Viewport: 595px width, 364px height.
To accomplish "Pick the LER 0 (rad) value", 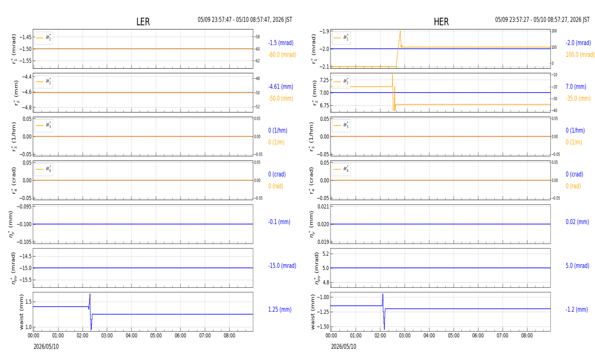I will click(x=276, y=186).
